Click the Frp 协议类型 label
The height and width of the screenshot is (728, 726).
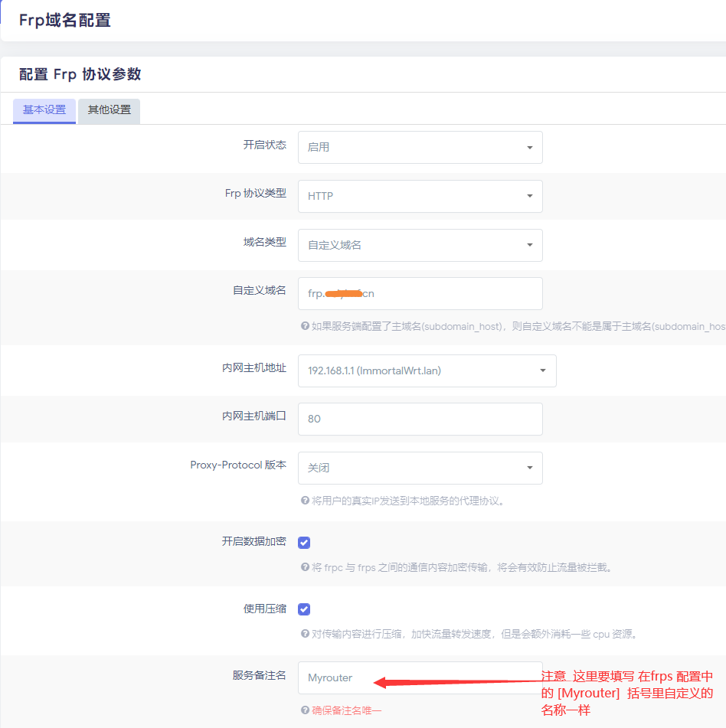click(x=256, y=193)
